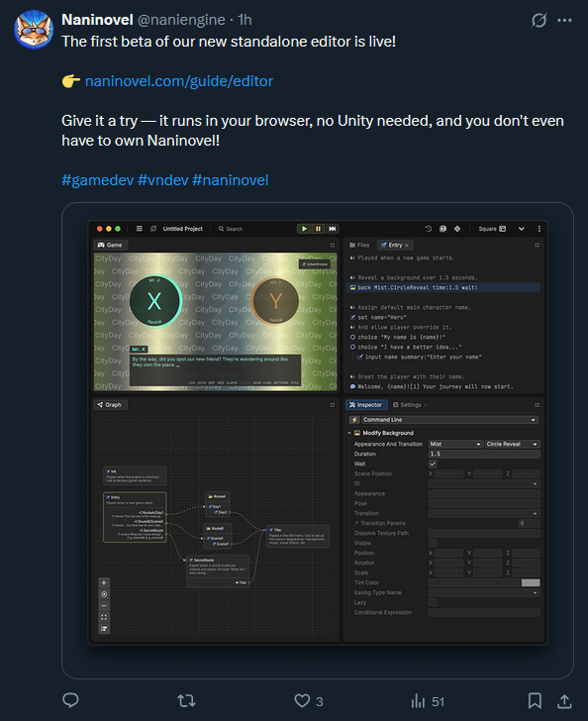Open the post's three-dot more menu
The width and height of the screenshot is (588, 721).
click(x=564, y=20)
